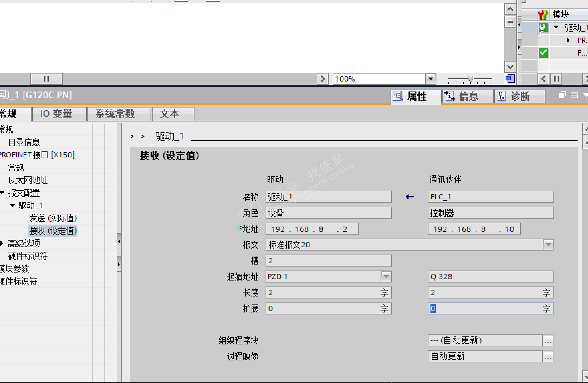Screen dimensions: 588x383
Task: Open the 系统常数 tab
Action: [119, 114]
